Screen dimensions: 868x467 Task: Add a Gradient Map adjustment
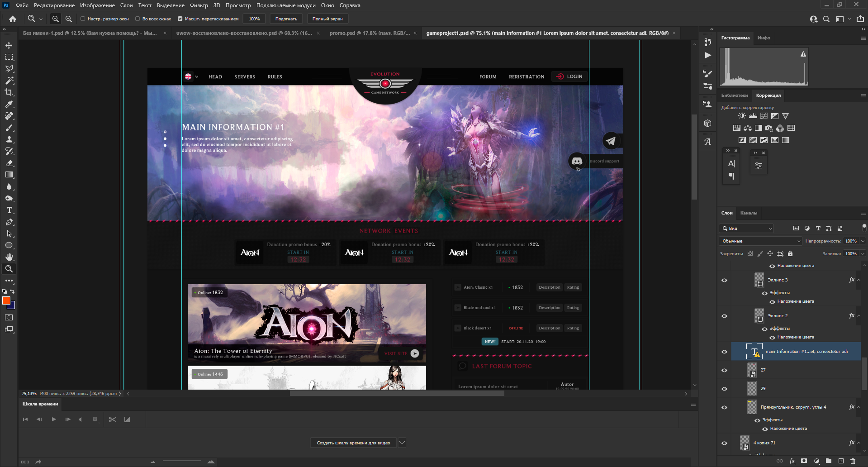[786, 140]
